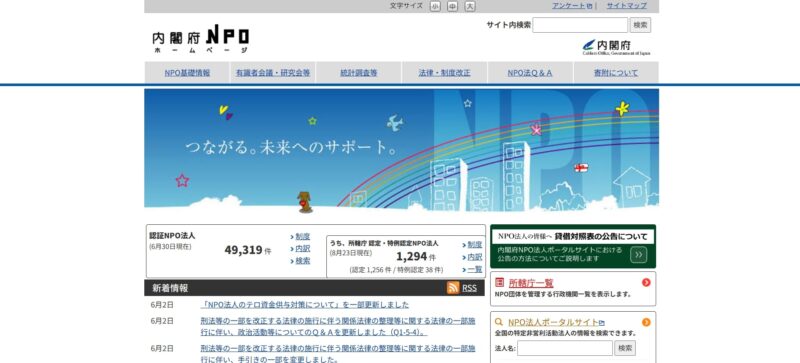Open news「NPO法人のテロ資金供与対策について」を一部更新しました
This screenshot has height=363, width=800.
[x=305, y=305]
